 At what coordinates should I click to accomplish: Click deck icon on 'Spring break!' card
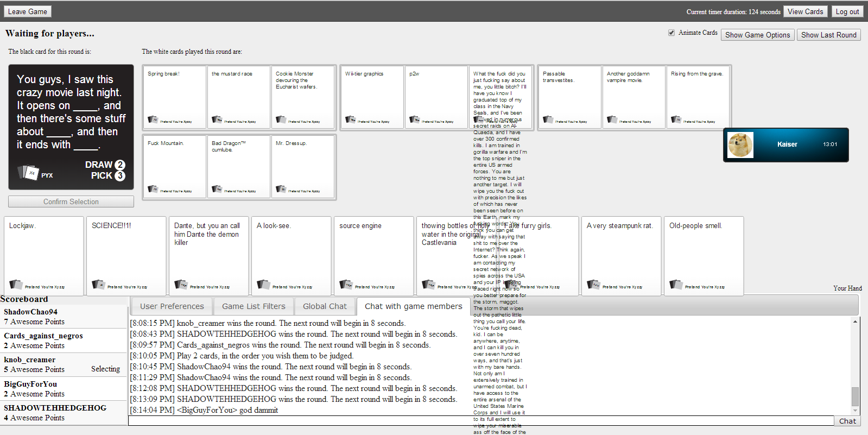pos(153,119)
